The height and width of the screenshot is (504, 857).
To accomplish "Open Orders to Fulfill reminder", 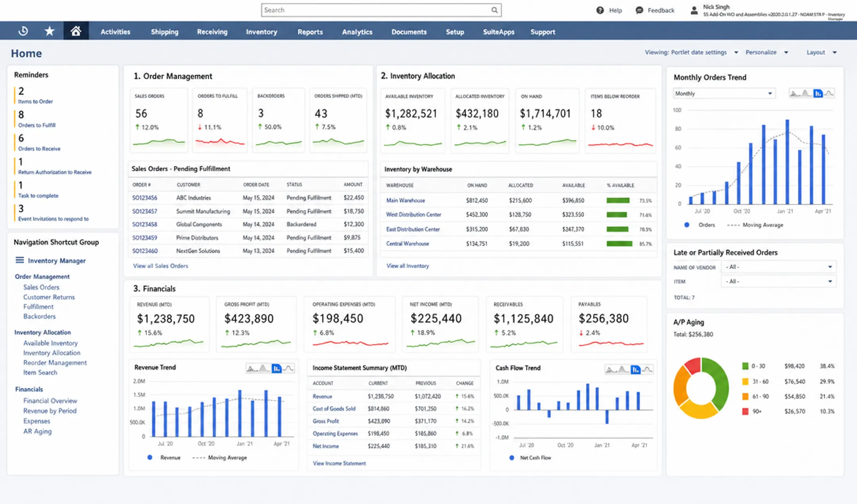I will (37, 125).
